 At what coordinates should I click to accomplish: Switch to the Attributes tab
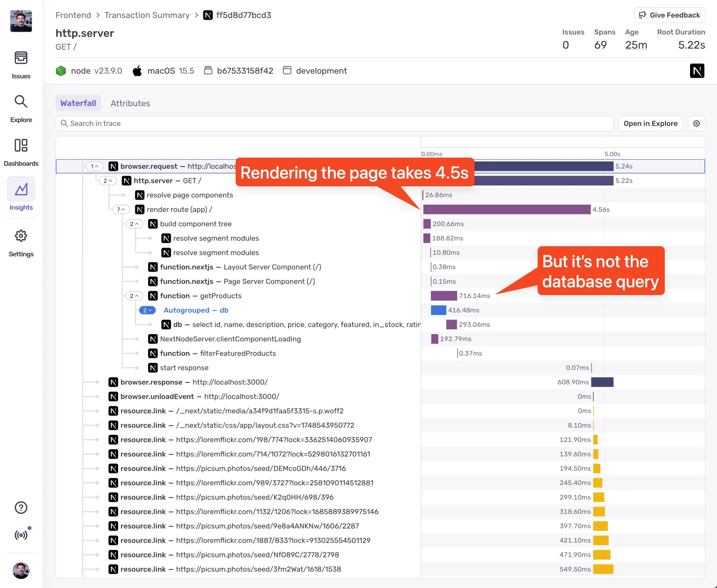[130, 103]
